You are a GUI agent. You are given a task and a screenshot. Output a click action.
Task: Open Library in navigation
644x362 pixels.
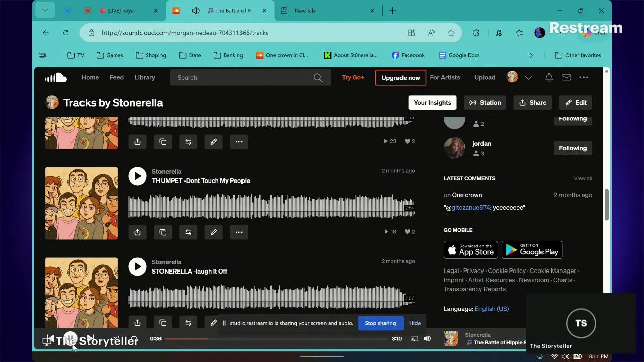pos(145,77)
